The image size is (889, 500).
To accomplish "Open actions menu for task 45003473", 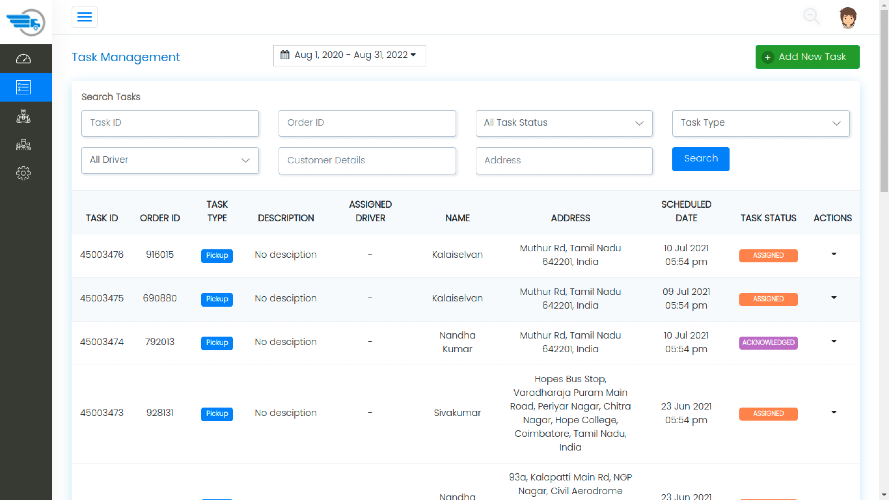I will pos(833,412).
